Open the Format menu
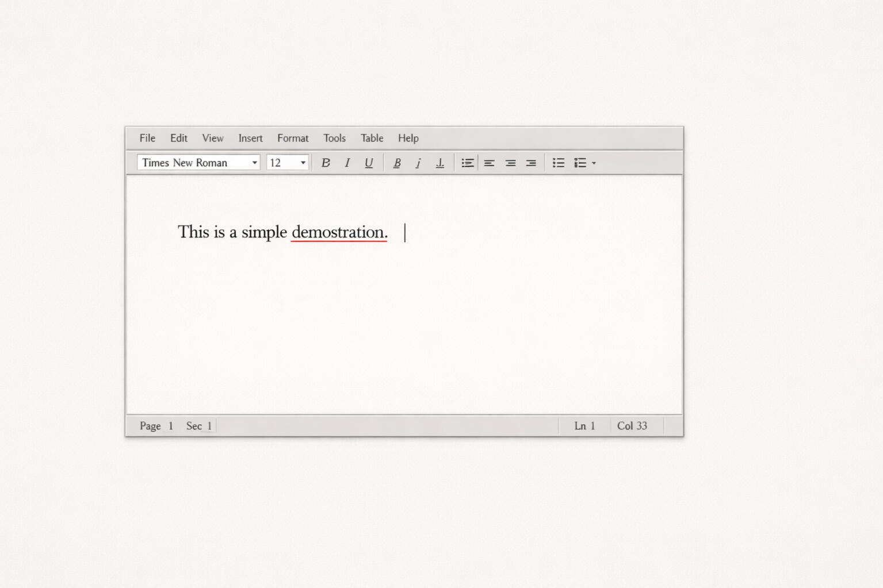This screenshot has width=883, height=588. coord(293,138)
